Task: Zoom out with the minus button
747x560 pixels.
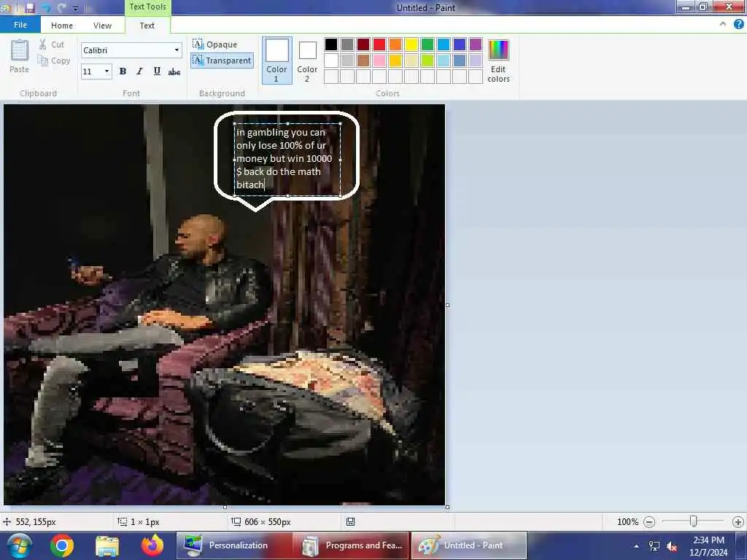Action: pyautogui.click(x=649, y=522)
